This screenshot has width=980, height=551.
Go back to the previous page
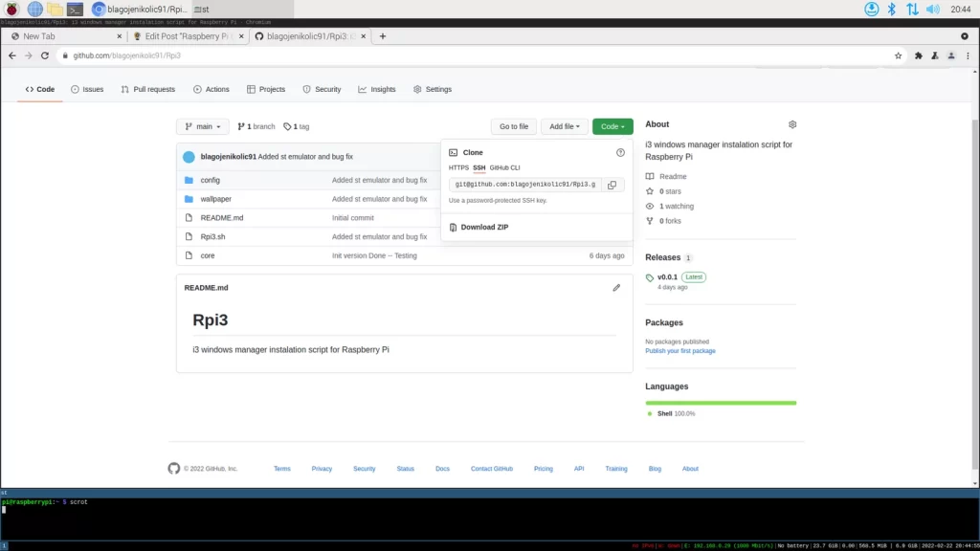click(x=12, y=55)
